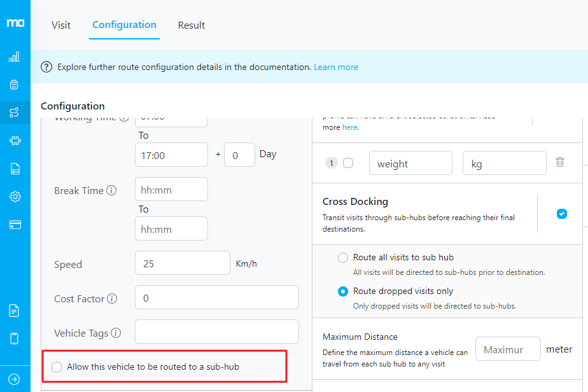Viewport: 588px width, 392px height.
Task: Delete the weight constraint with trash icon
Action: pos(560,162)
